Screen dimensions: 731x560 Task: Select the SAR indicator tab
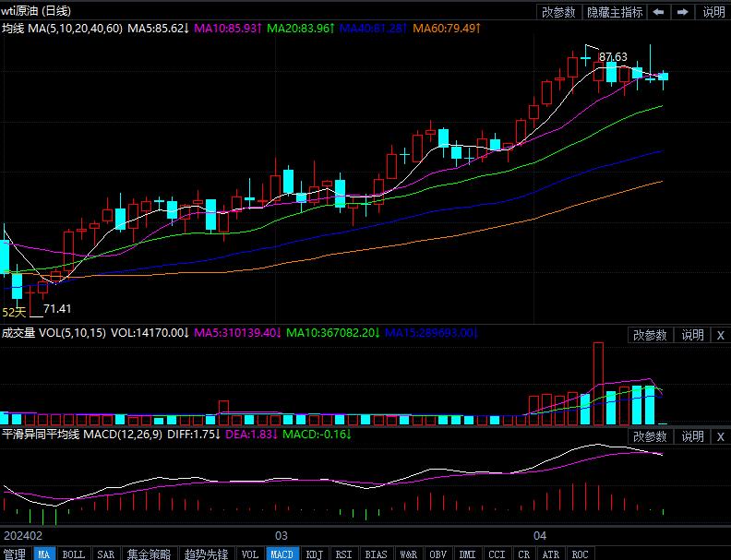point(106,554)
